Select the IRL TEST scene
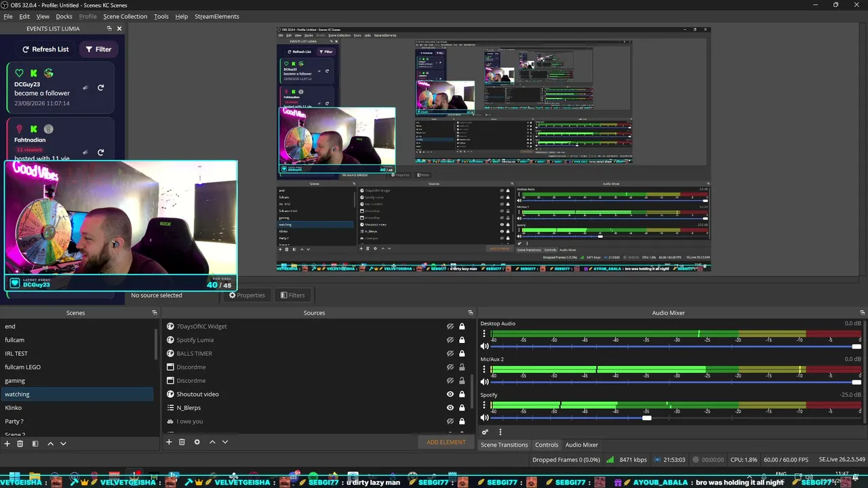The width and height of the screenshot is (868, 488). (x=77, y=353)
